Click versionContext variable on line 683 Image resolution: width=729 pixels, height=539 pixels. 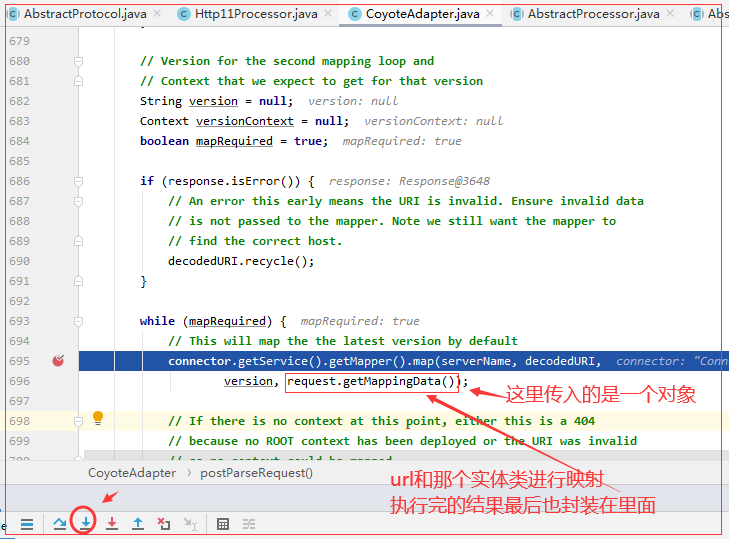pos(245,121)
